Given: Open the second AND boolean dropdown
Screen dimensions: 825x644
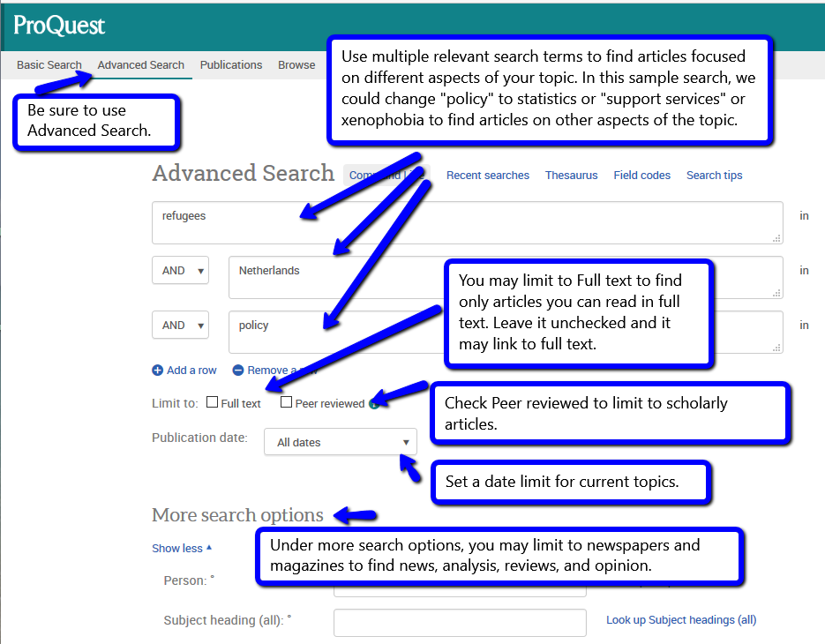Looking at the screenshot, I should pyautogui.click(x=180, y=325).
